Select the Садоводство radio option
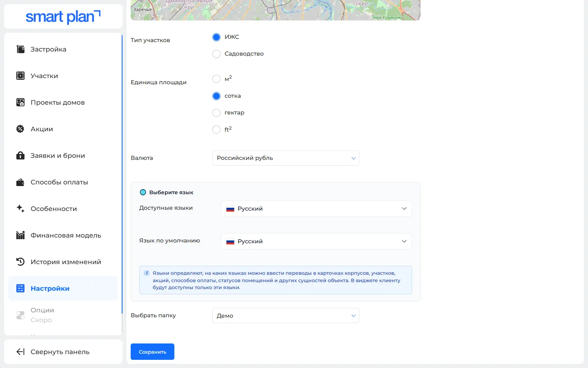 pos(216,54)
